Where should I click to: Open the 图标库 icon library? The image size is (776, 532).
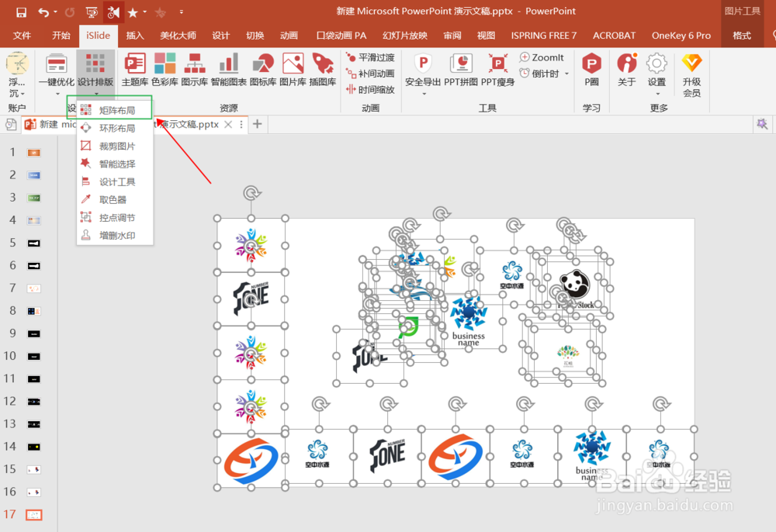tap(263, 70)
